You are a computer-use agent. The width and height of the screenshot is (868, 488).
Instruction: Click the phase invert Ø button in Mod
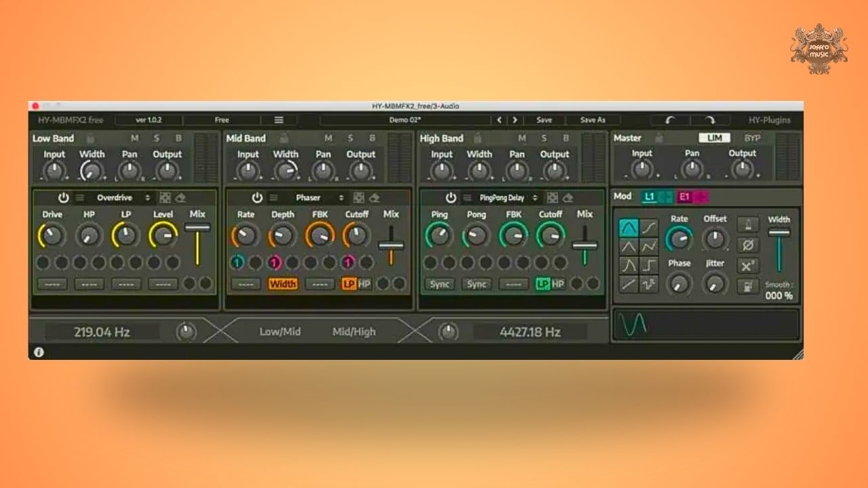point(747,245)
